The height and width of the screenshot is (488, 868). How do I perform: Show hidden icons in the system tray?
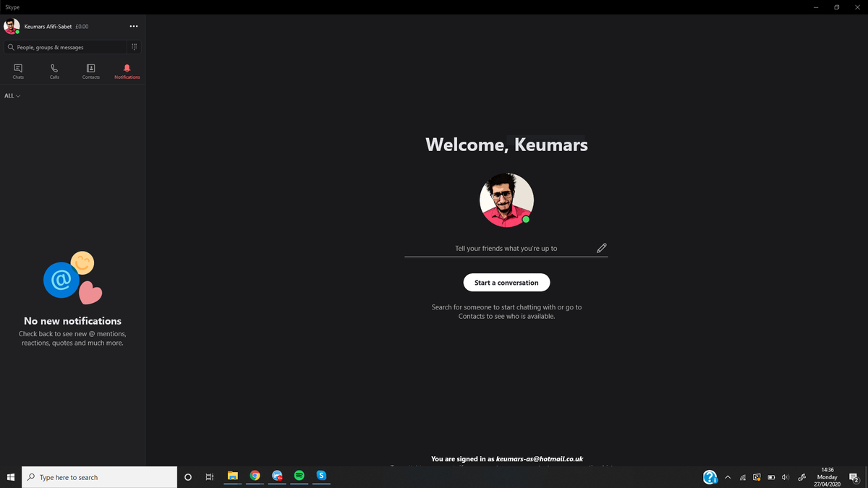pos(728,477)
